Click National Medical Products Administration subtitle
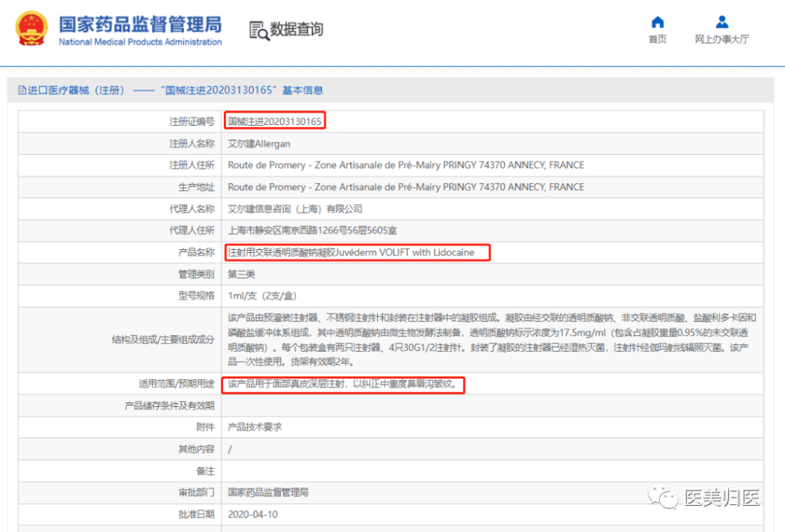This screenshot has width=785, height=532. pyautogui.click(x=140, y=42)
